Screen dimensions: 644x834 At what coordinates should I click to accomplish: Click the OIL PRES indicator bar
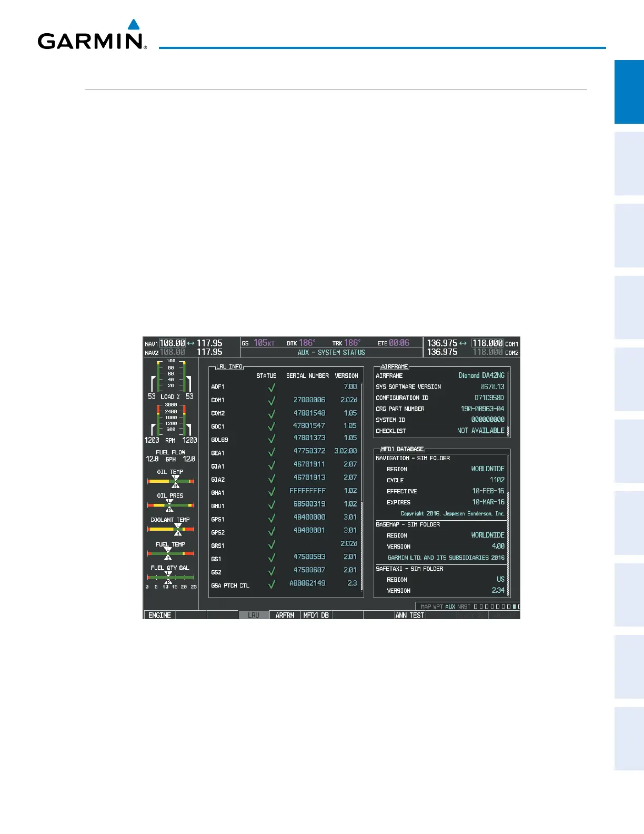point(171,505)
